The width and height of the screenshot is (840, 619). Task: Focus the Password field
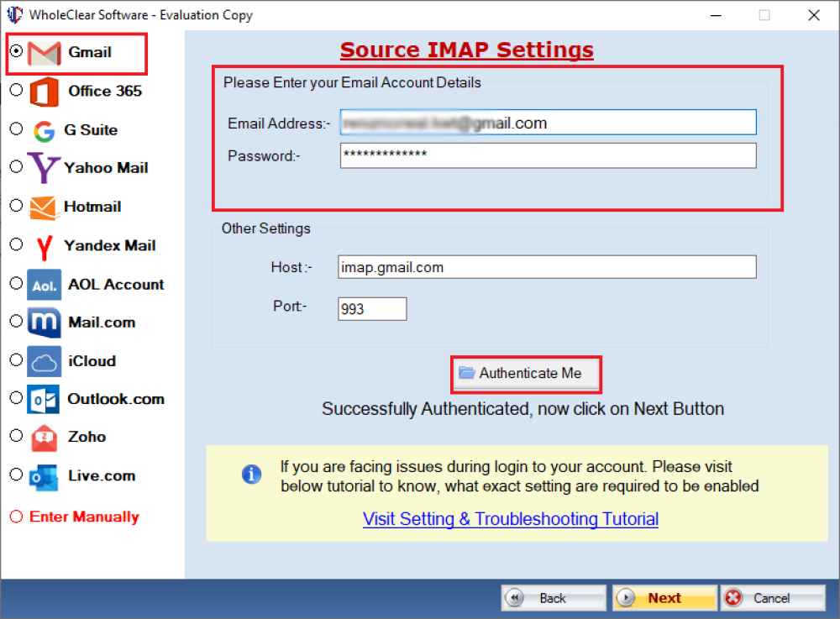pos(548,155)
